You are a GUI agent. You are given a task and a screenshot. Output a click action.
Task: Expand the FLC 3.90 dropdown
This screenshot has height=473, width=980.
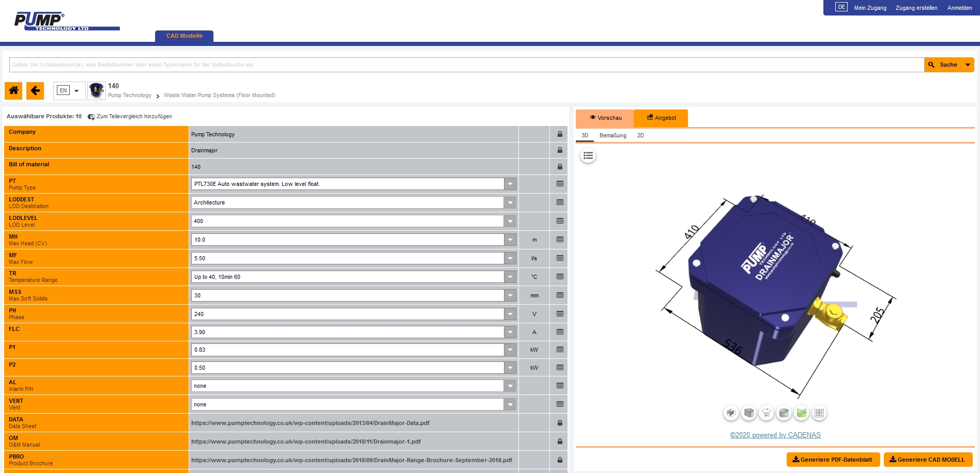[x=510, y=332]
